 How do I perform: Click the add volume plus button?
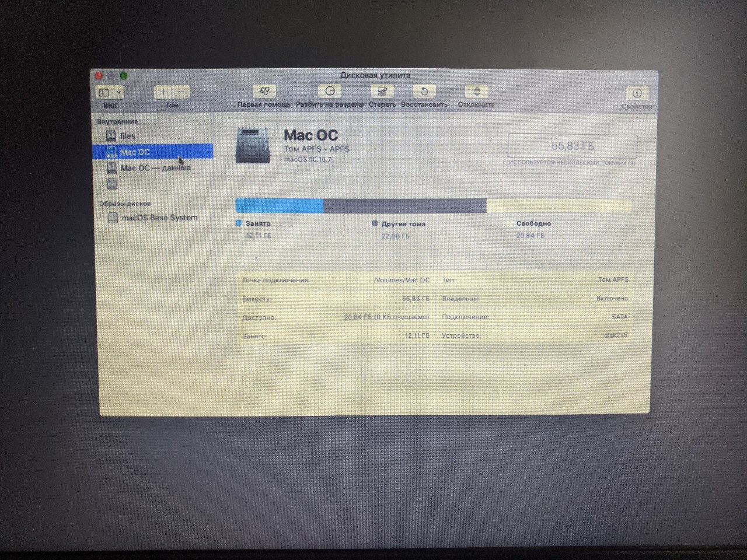click(x=163, y=92)
